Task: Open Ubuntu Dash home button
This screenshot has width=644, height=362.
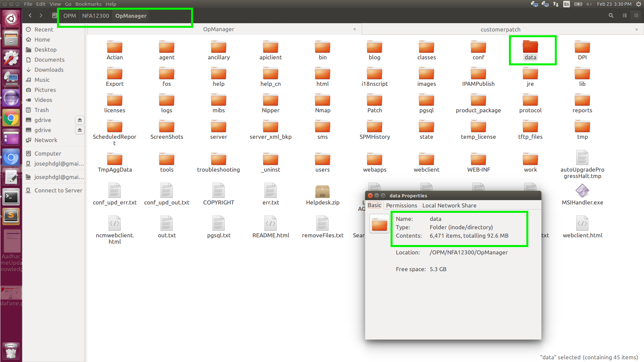Action: [11, 18]
